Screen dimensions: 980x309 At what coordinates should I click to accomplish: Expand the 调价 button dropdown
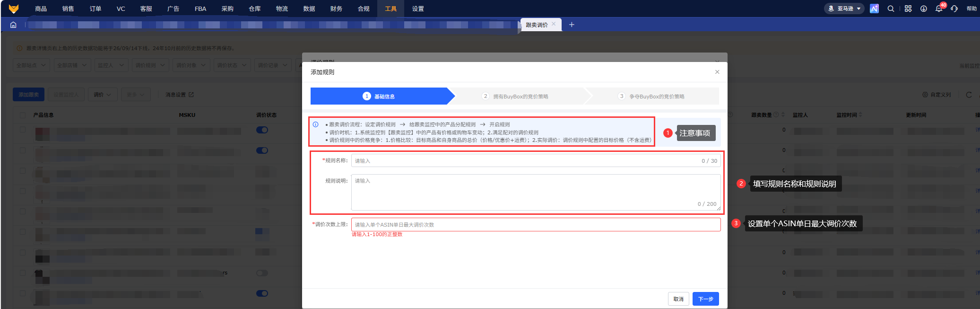(103, 95)
